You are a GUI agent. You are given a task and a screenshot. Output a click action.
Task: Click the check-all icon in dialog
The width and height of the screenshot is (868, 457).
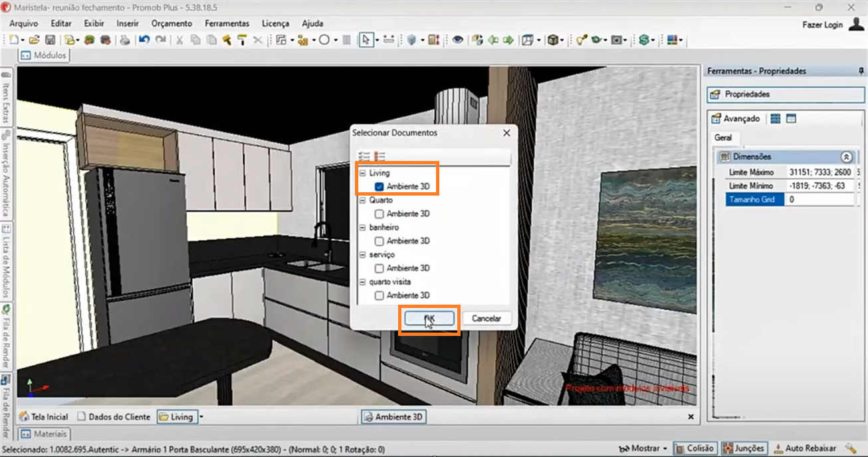364,156
